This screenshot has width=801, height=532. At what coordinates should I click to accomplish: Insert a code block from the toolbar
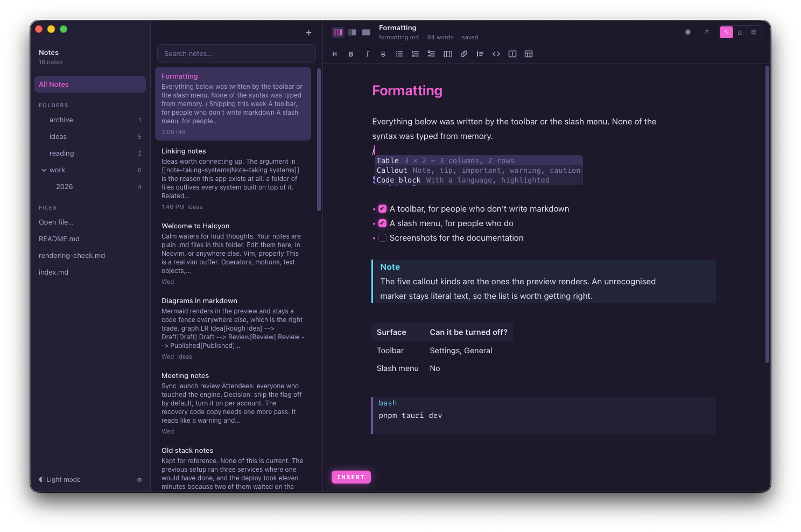[x=496, y=54]
